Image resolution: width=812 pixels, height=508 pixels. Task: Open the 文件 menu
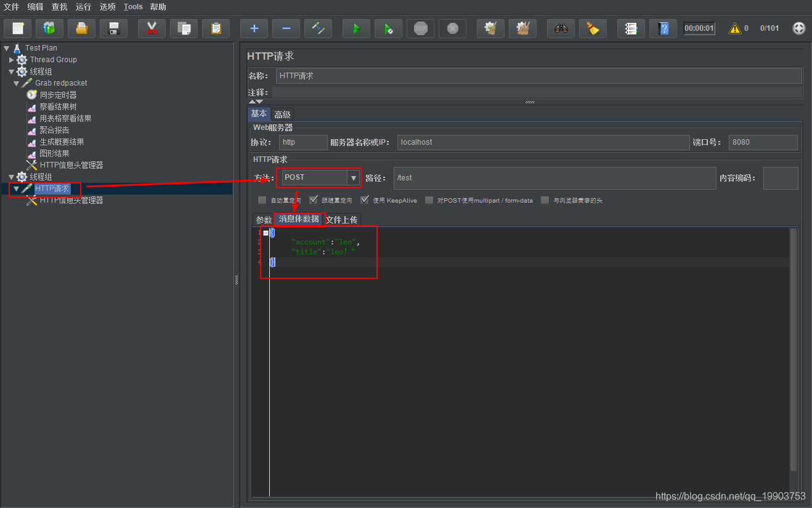click(11, 7)
